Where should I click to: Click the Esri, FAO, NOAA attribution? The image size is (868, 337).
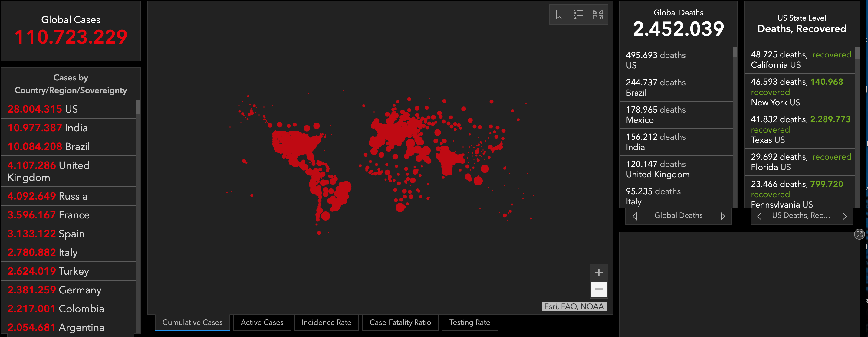click(574, 306)
